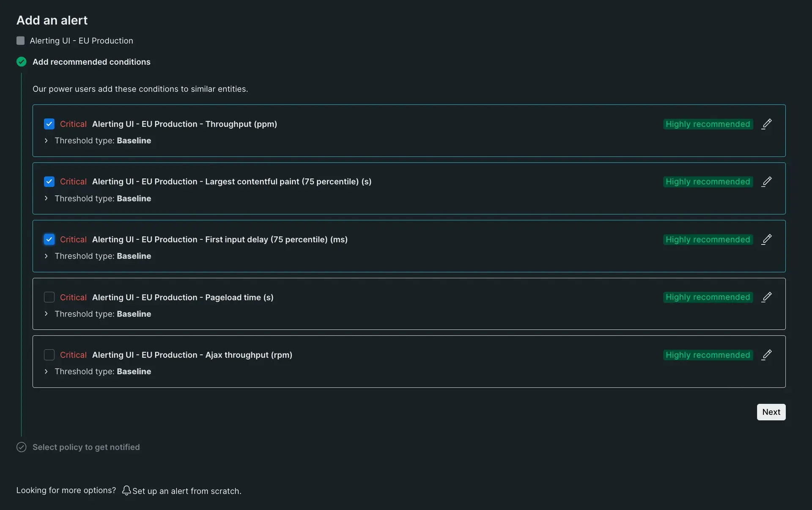Click the Next button
This screenshot has width=812, height=510.
coord(771,412)
